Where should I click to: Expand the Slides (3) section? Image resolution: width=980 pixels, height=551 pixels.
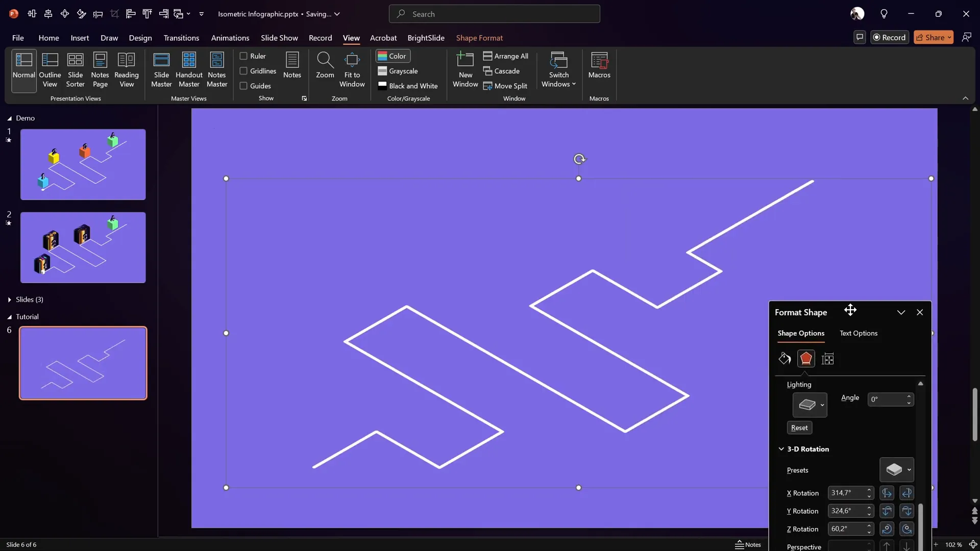tap(9, 299)
